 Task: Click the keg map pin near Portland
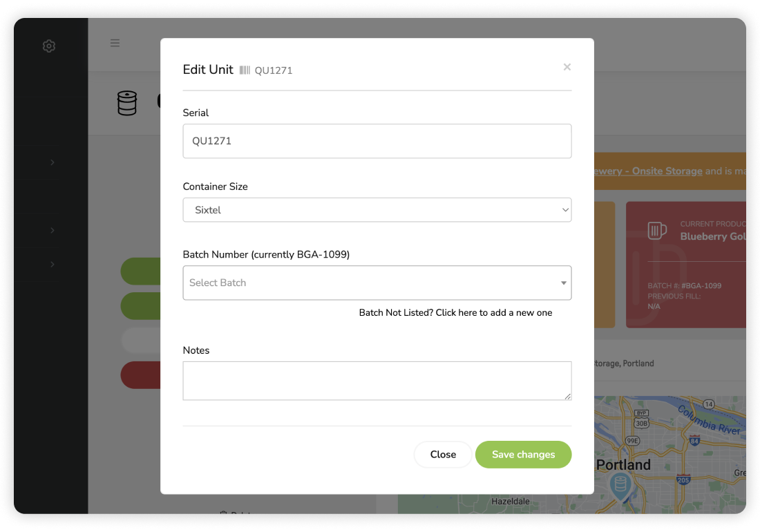620,486
